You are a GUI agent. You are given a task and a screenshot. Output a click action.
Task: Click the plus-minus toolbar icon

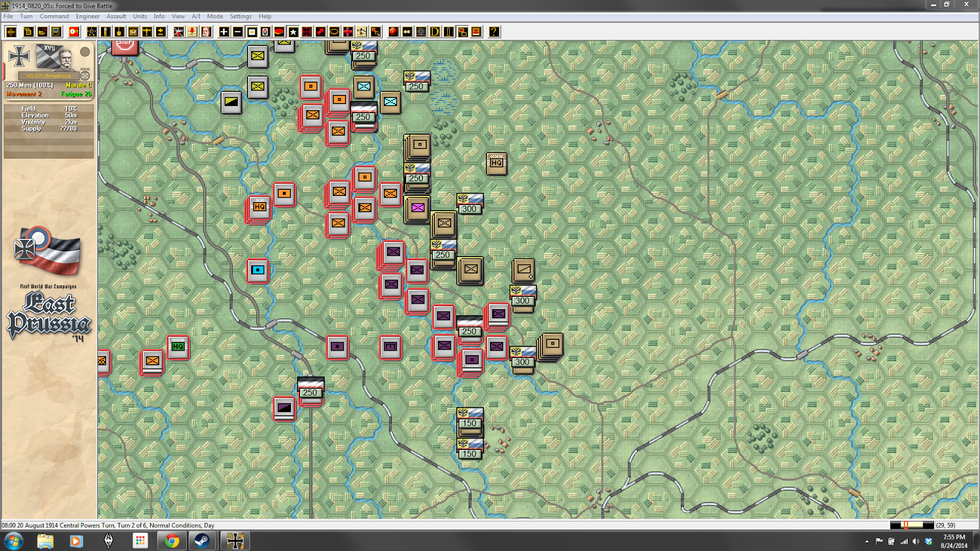pos(160,32)
